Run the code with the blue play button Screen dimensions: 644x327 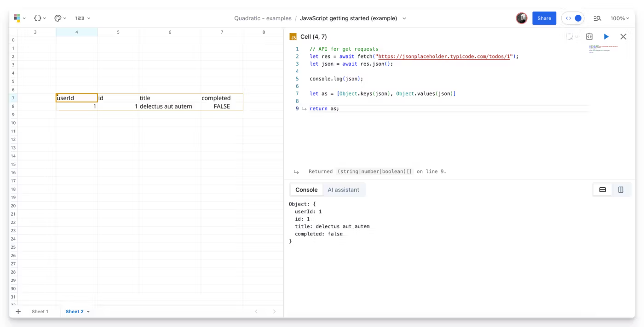click(606, 36)
